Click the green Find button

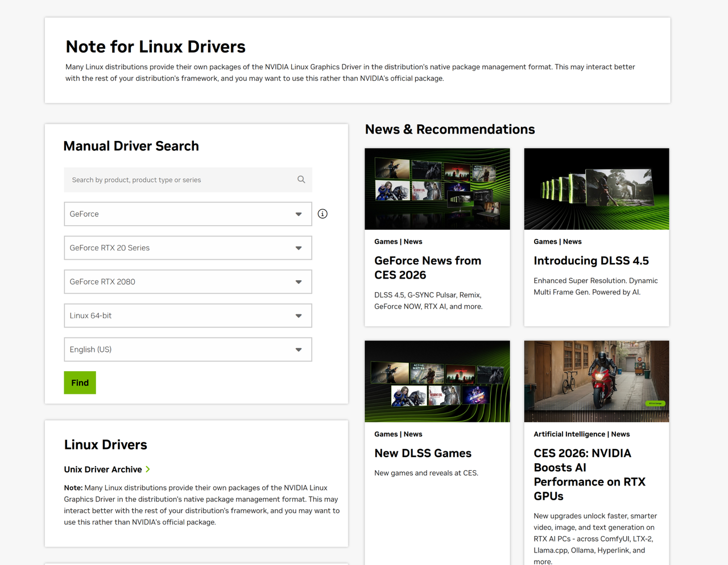(x=80, y=383)
